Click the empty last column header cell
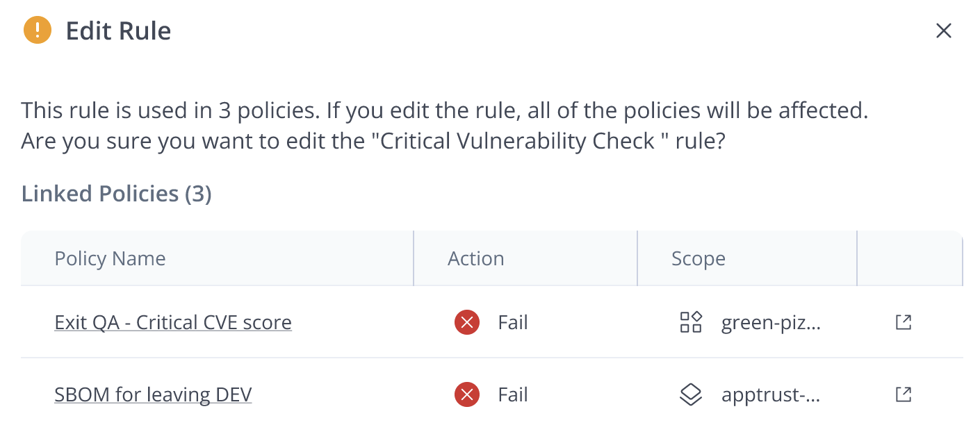Screen dimensions: 980x425 910,258
